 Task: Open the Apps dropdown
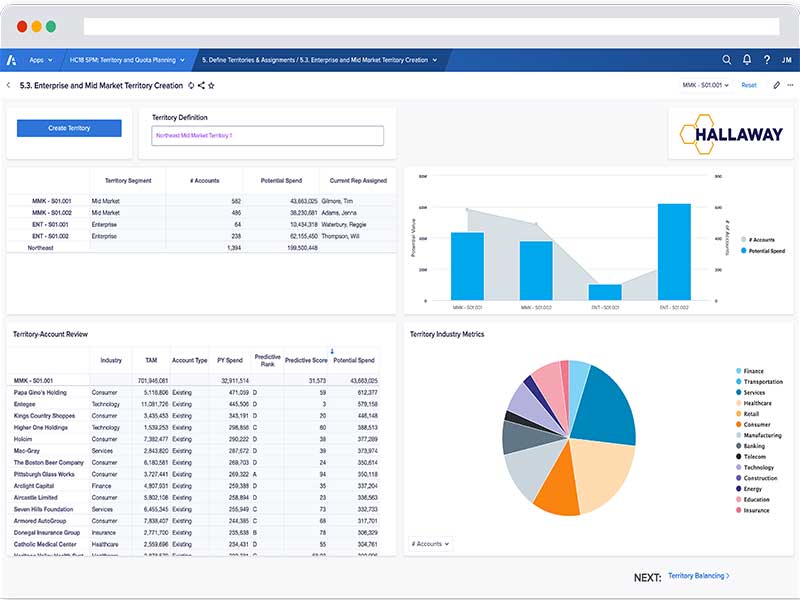[39, 60]
